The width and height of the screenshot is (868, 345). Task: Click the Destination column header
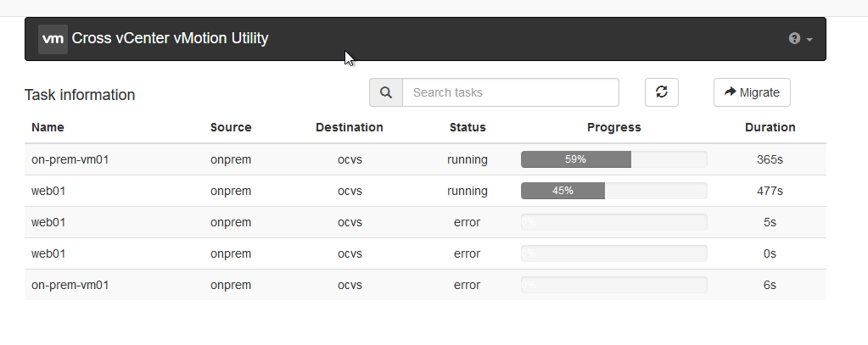pos(350,127)
